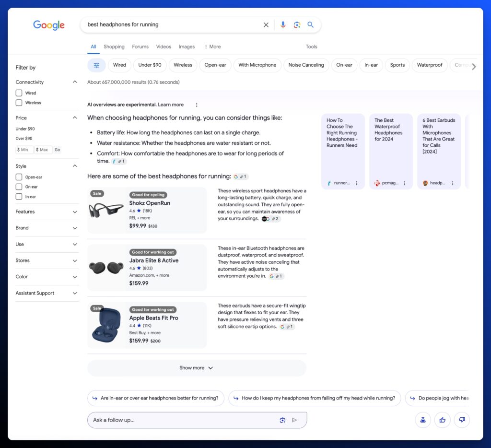Enable the Open-ear style checkbox

[19, 177]
